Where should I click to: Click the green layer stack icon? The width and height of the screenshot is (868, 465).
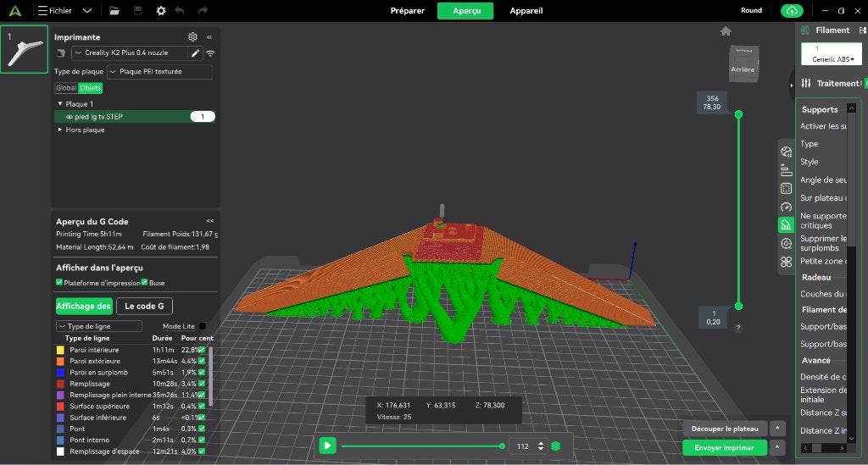point(556,446)
